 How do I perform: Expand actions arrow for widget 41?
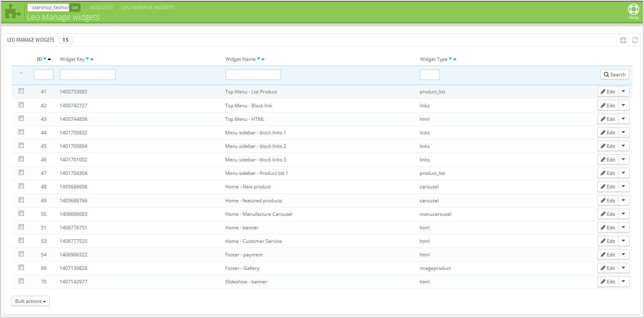[x=624, y=91]
